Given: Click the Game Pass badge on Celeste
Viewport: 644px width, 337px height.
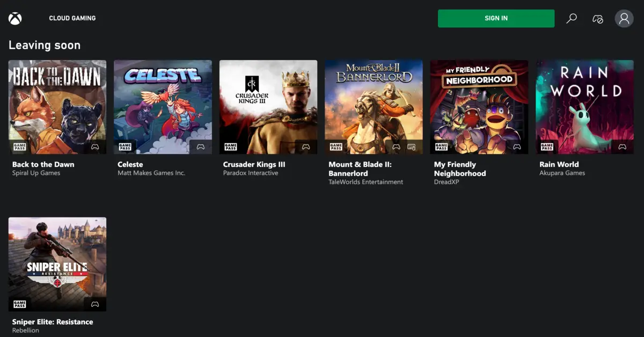Looking at the screenshot, I should pyautogui.click(x=125, y=146).
